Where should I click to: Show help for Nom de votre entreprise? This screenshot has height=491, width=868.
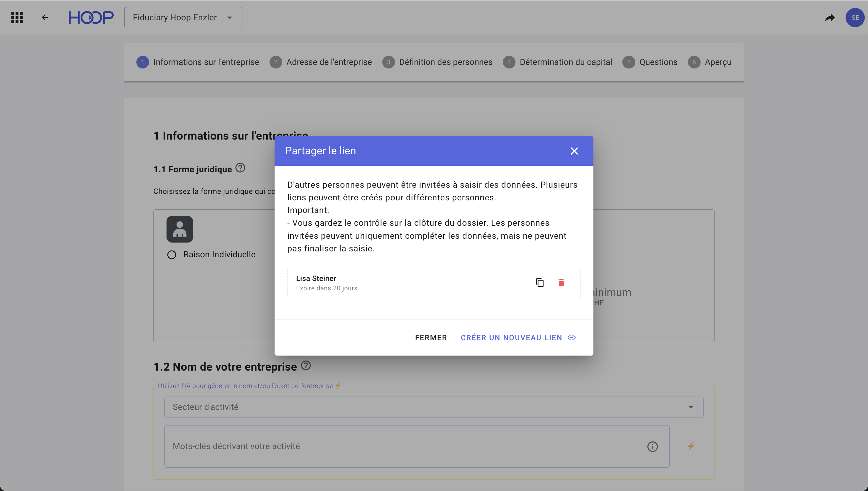pos(306,366)
